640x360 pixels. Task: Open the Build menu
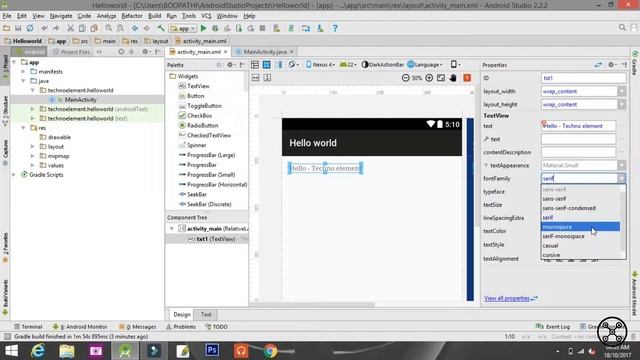point(154,16)
